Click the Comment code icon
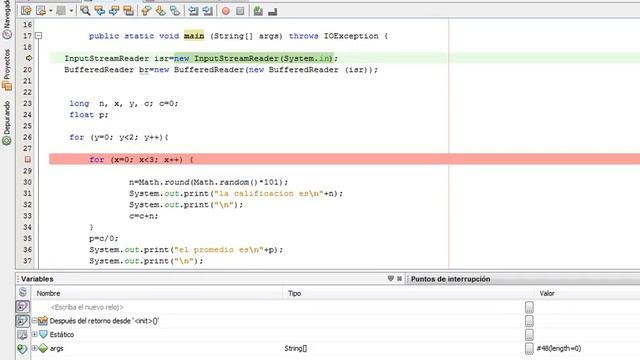 tap(258, 11)
